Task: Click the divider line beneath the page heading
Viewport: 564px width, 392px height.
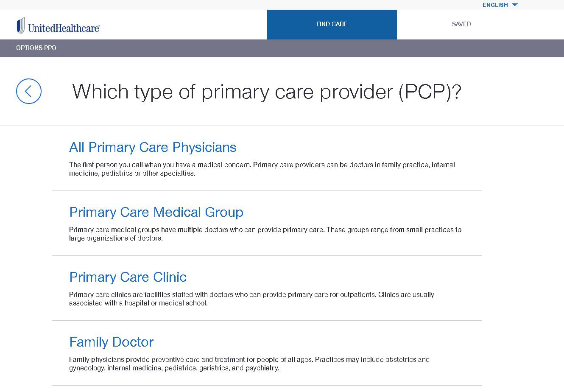Action: pos(282,126)
